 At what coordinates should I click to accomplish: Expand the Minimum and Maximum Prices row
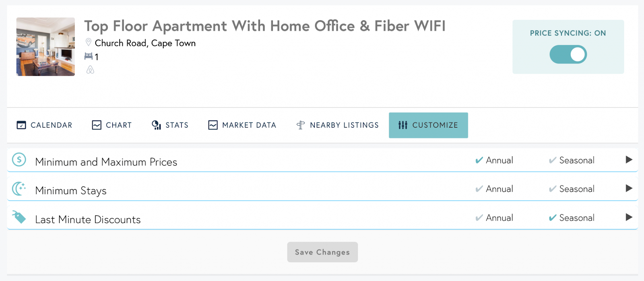coord(629,160)
